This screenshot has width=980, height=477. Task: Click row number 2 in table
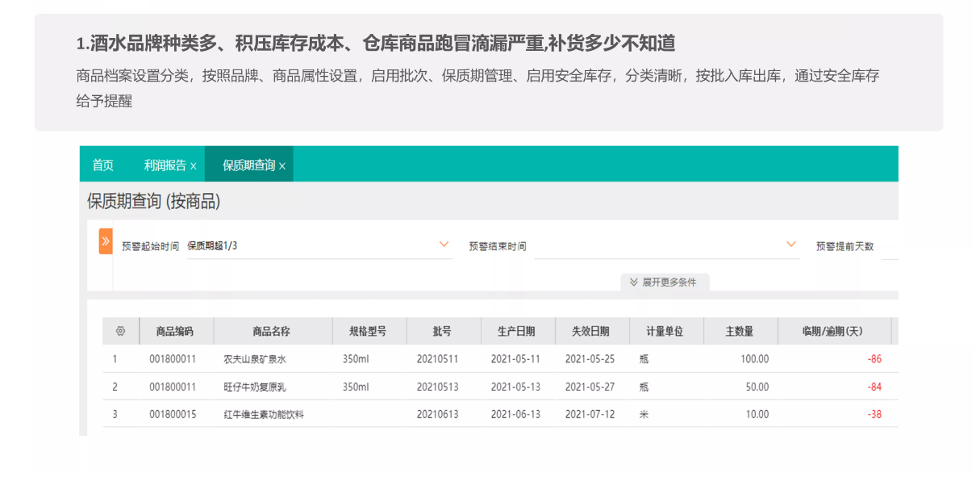[x=115, y=387]
